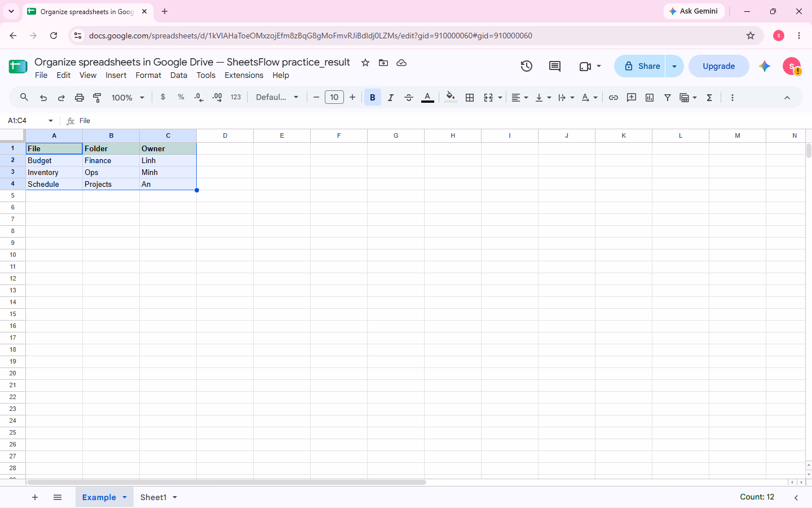This screenshot has height=508, width=812.
Task: Open the Example sheet tab dropdown arrow
Action: pyautogui.click(x=125, y=497)
